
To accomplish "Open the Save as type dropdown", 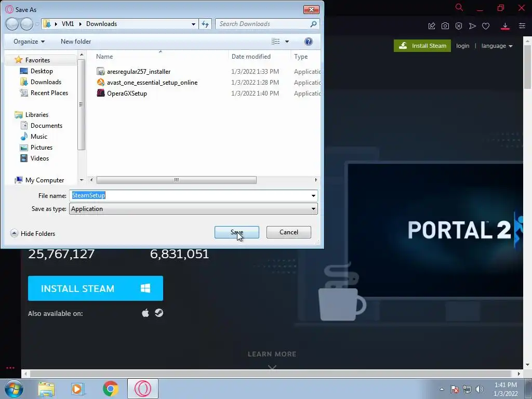I will [x=193, y=209].
